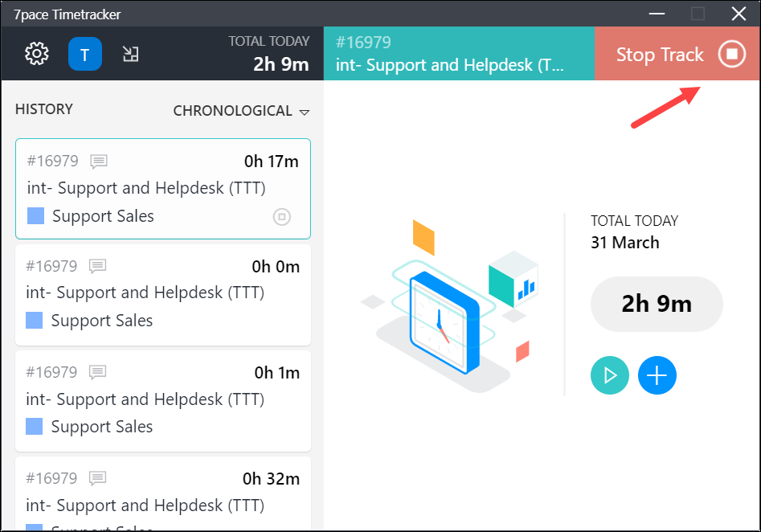Click "#16979" in the 0h 1m entry
761x532 pixels.
[51, 372]
